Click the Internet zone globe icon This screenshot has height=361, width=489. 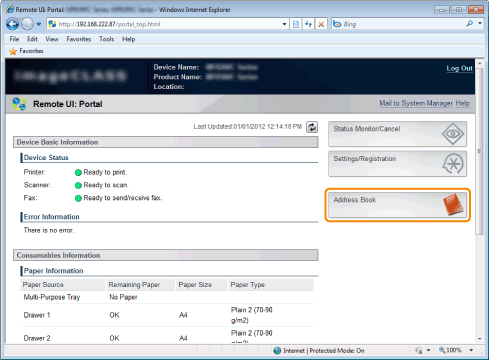277,351
